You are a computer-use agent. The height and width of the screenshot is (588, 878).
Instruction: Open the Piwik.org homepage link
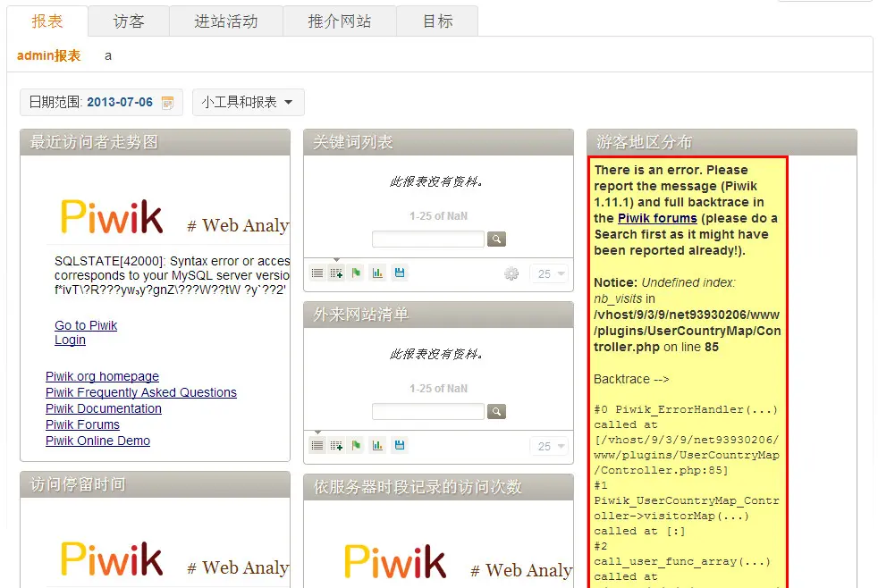pyautogui.click(x=102, y=376)
